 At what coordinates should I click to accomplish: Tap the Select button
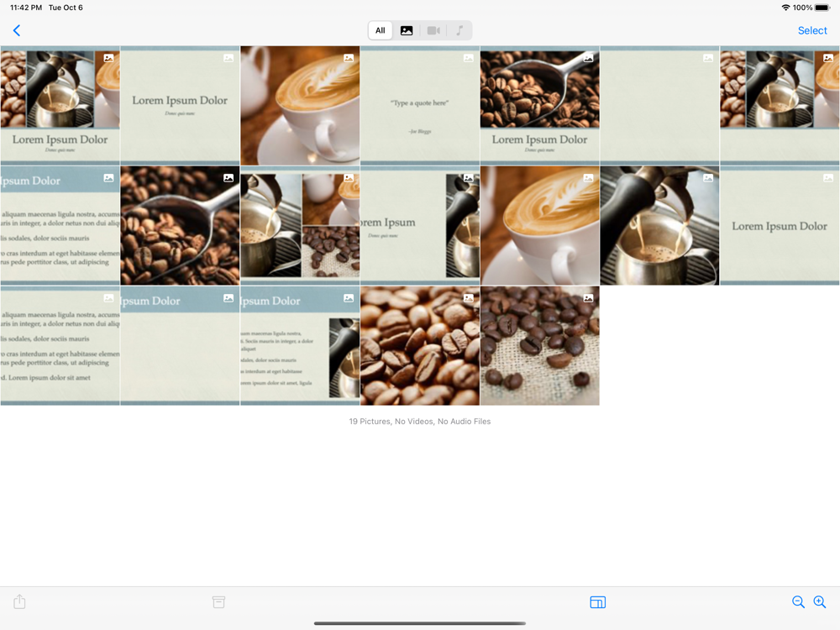pos(812,30)
